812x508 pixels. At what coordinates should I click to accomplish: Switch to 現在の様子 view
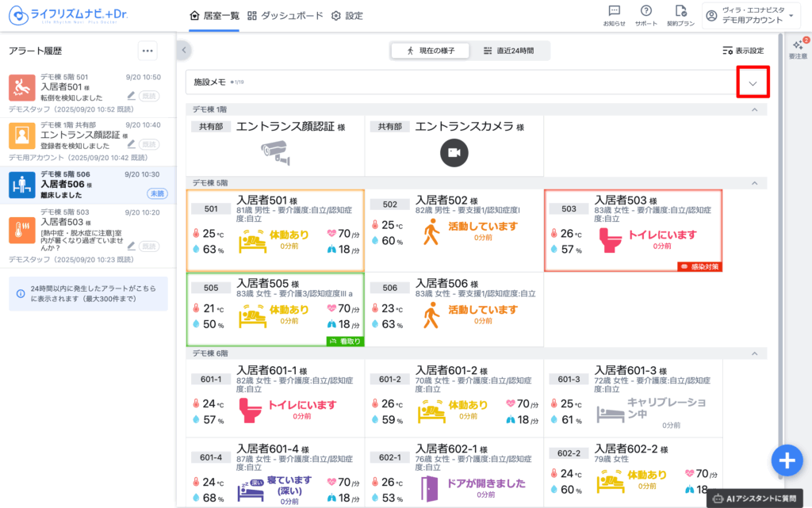coord(431,51)
